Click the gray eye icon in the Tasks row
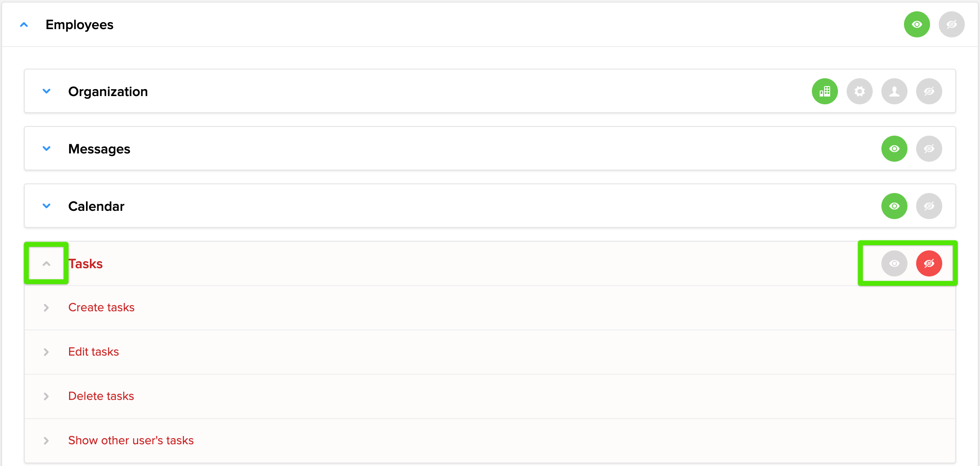Viewport: 980px width, 466px height. coord(894,263)
